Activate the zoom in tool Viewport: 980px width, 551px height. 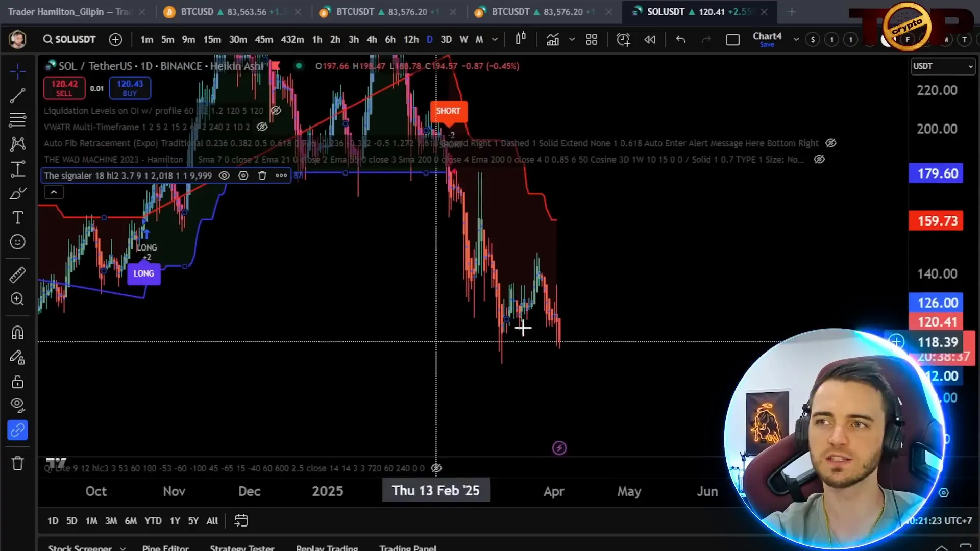[x=17, y=299]
